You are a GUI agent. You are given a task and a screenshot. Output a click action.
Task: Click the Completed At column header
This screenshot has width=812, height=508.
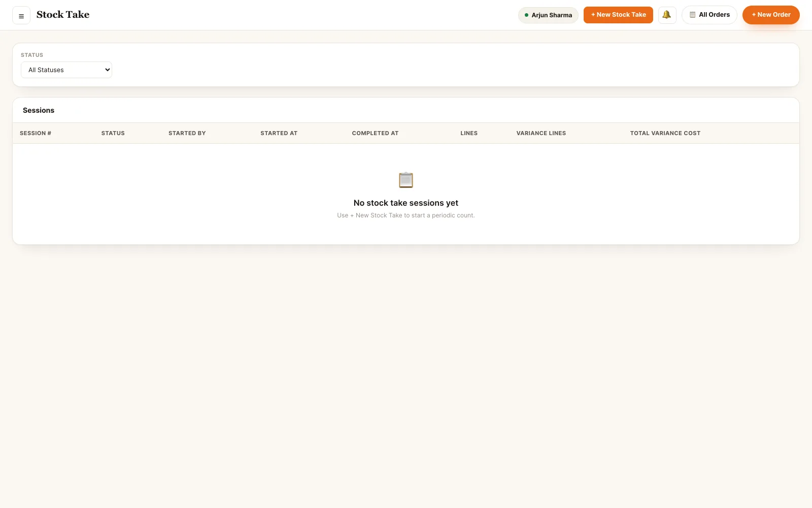(x=376, y=133)
